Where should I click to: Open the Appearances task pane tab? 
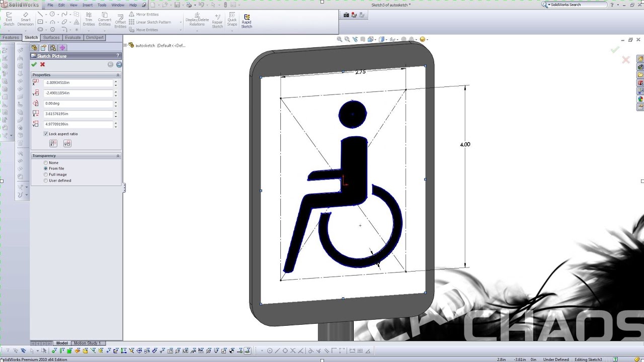point(640,99)
